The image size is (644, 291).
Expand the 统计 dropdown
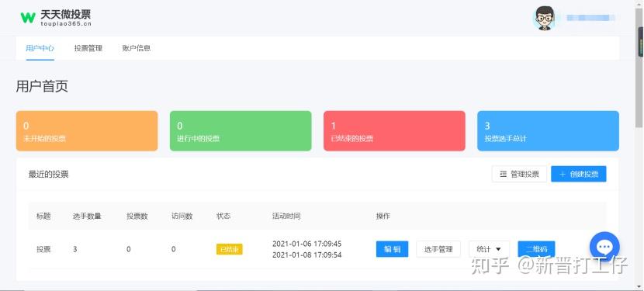click(489, 249)
